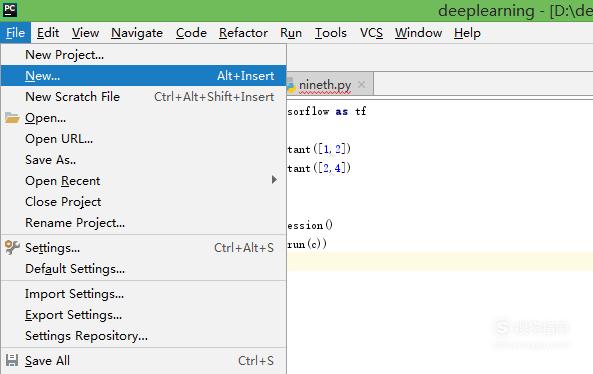Choose New Project... from File menu
This screenshot has width=593, height=374.
tap(143, 55)
